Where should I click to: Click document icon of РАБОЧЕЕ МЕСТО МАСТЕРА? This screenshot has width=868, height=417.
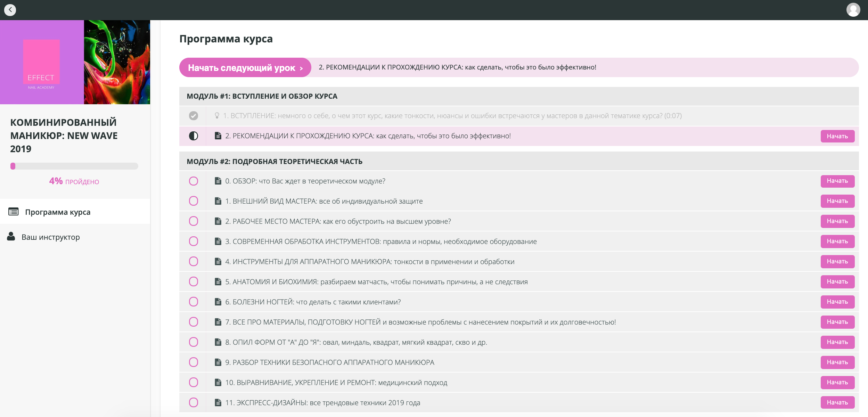pos(218,221)
